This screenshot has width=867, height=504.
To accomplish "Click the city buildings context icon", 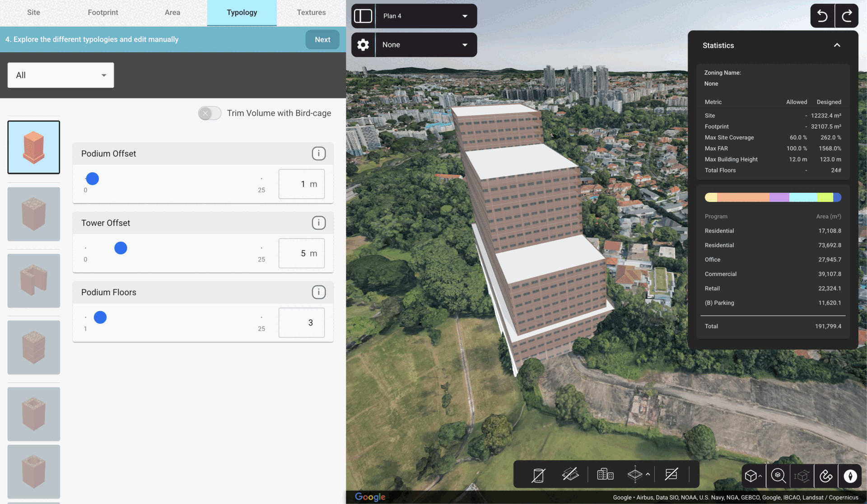I will 605,474.
